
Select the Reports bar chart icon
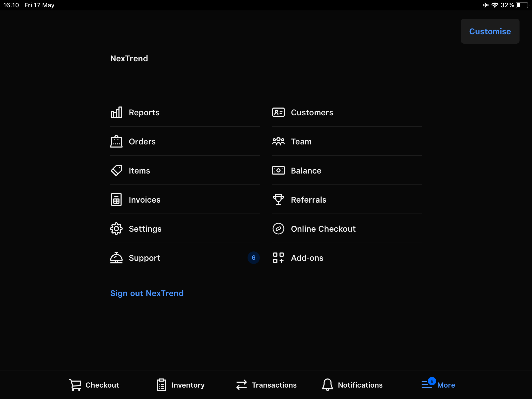pyautogui.click(x=116, y=112)
